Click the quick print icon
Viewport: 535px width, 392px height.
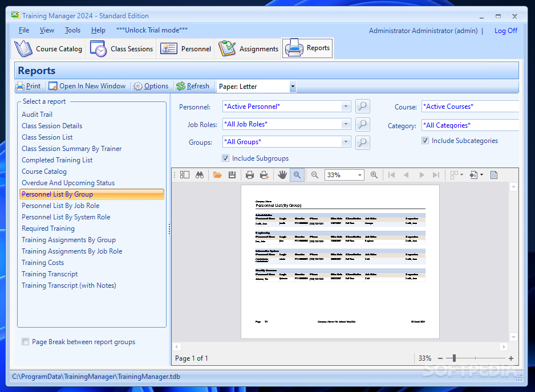(x=265, y=175)
